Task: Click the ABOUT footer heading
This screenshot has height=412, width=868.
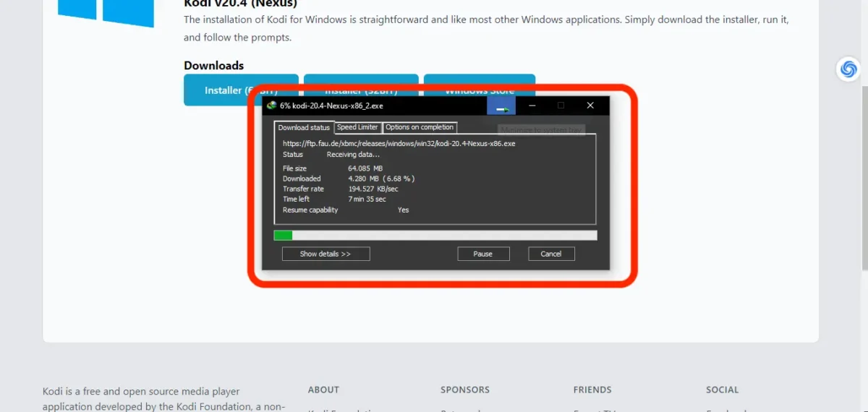Action: (323, 390)
